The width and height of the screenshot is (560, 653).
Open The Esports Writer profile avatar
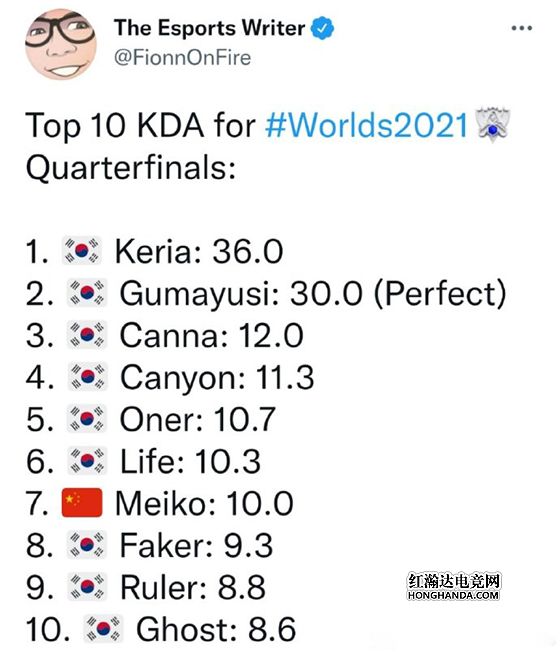[61, 44]
